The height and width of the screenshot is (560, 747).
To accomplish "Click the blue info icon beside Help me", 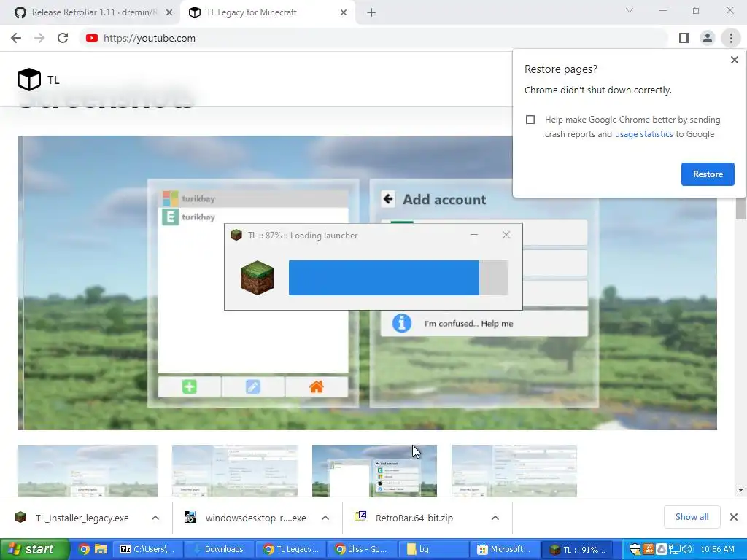I will 402,323.
